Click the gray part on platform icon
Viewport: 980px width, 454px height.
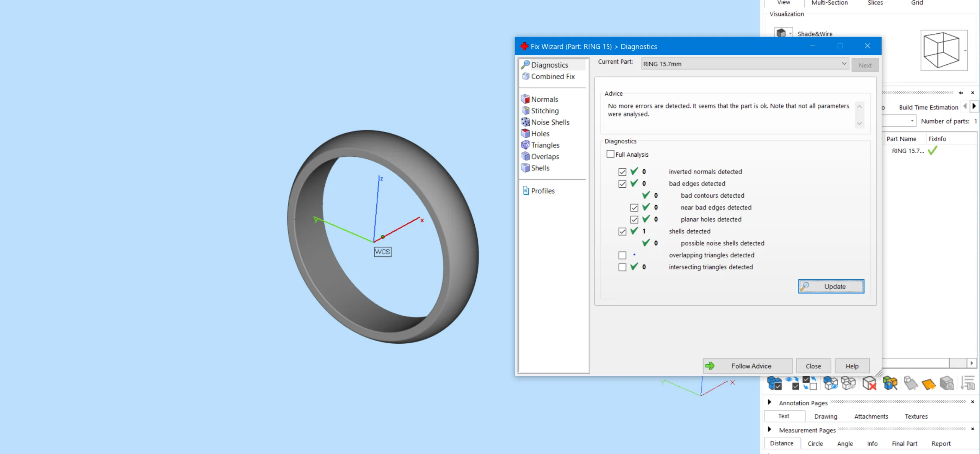911,383
